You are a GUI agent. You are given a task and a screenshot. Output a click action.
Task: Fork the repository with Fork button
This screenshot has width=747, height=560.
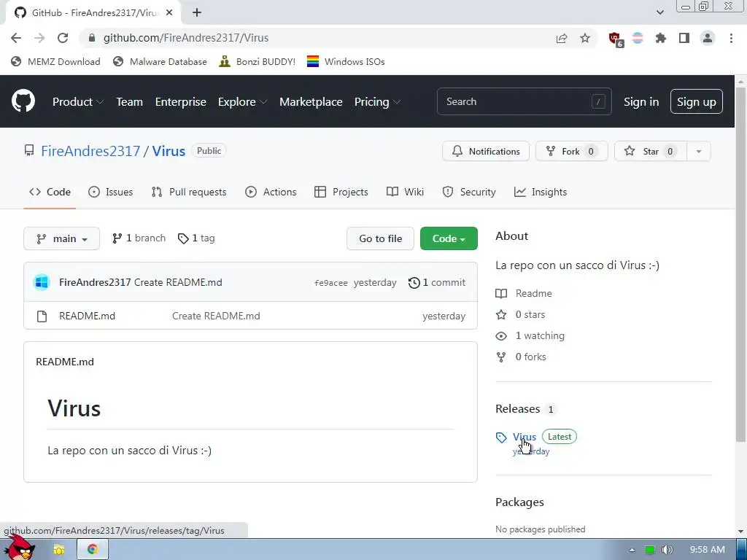click(x=571, y=152)
